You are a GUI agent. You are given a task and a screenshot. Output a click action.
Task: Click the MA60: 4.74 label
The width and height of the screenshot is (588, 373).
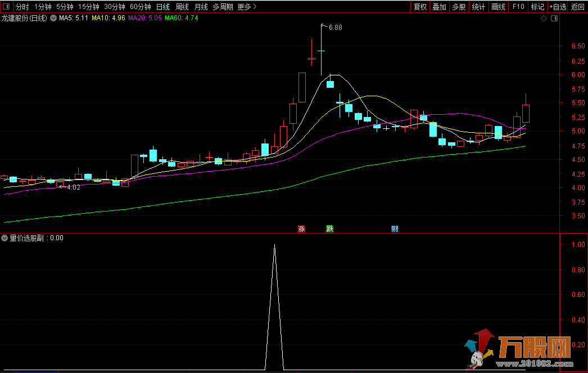tap(182, 18)
